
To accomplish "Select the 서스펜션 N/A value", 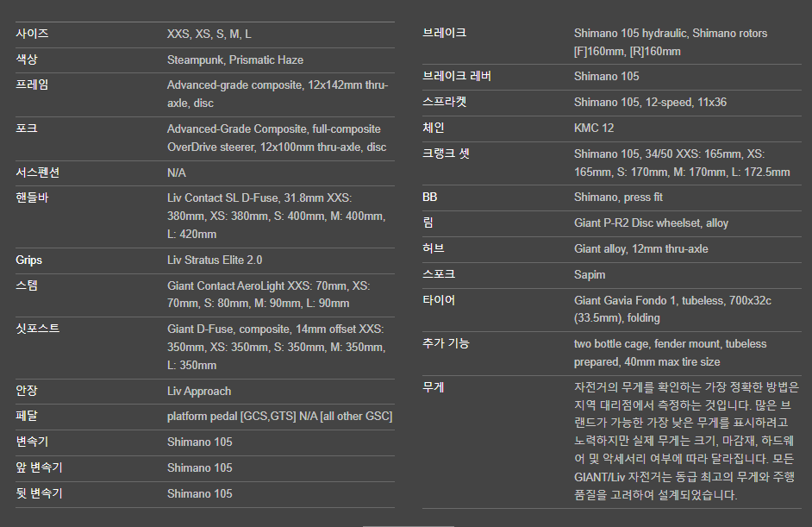I will coord(176,173).
